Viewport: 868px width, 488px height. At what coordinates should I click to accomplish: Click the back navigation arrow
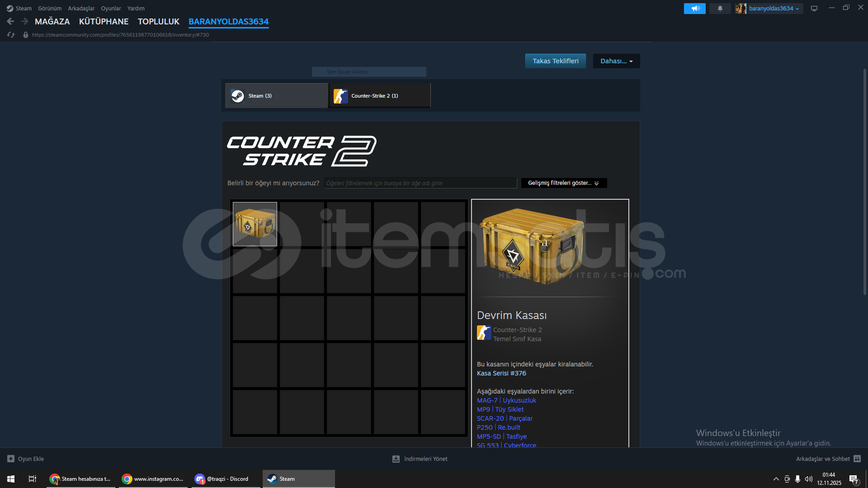pos(11,21)
